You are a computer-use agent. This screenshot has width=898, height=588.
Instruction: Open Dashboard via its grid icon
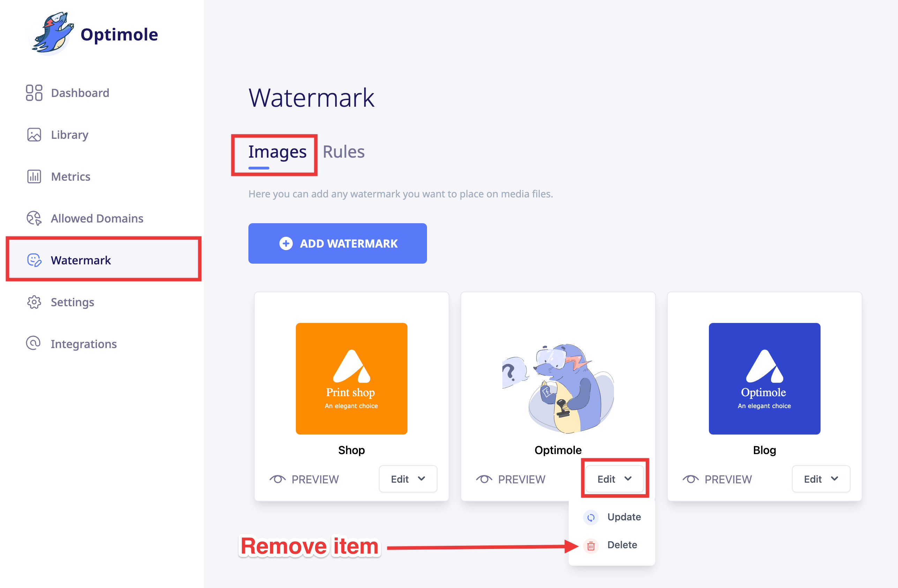34,93
